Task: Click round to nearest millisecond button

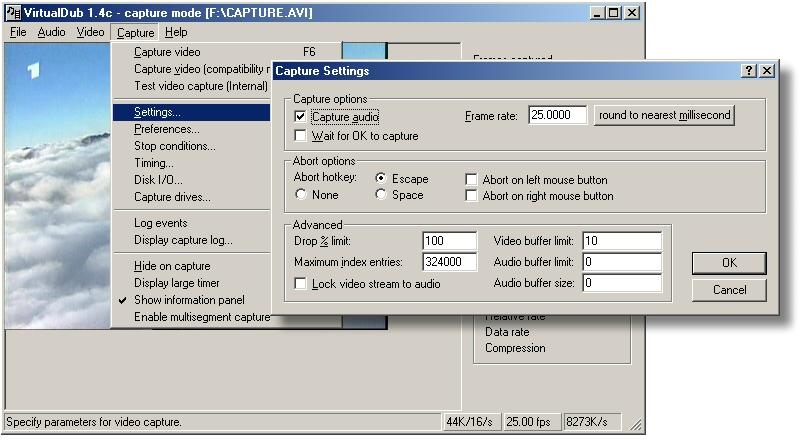Action: pos(664,115)
